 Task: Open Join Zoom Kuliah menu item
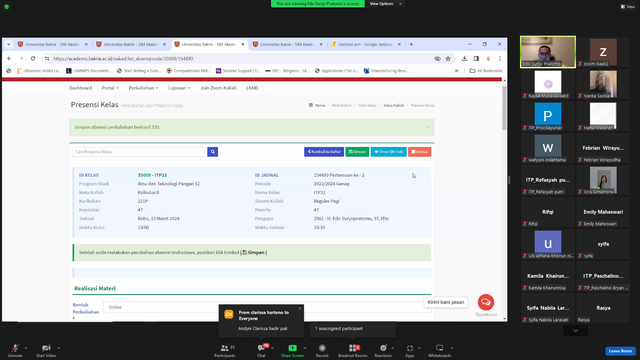point(218,88)
